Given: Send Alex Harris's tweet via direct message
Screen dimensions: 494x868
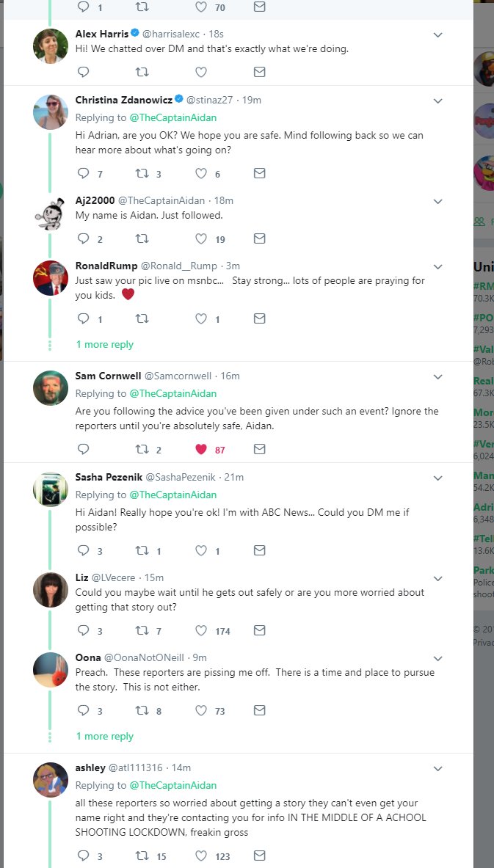Looking at the screenshot, I should pyautogui.click(x=259, y=72).
